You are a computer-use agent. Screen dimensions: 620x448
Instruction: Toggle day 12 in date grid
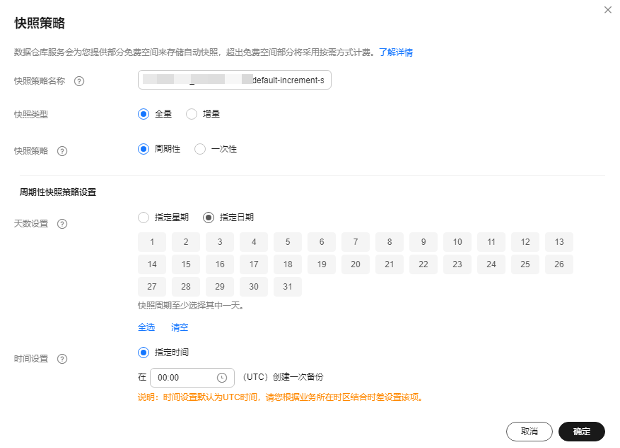(x=525, y=242)
